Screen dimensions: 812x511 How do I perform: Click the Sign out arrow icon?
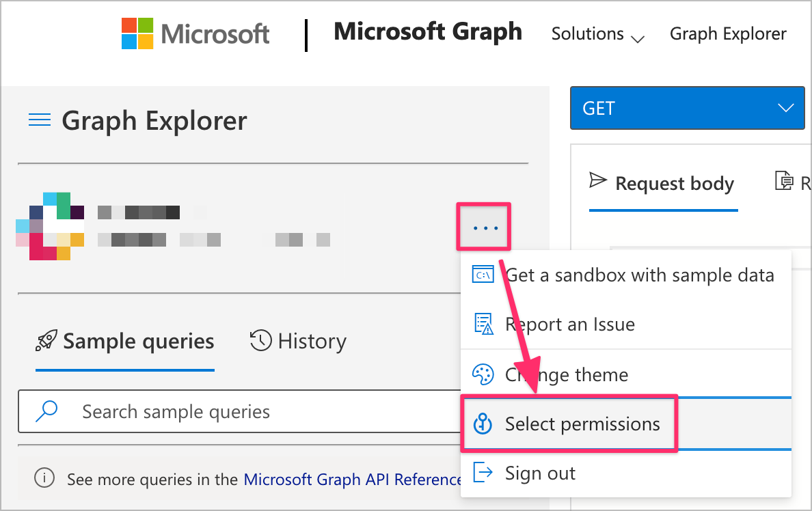point(483,473)
